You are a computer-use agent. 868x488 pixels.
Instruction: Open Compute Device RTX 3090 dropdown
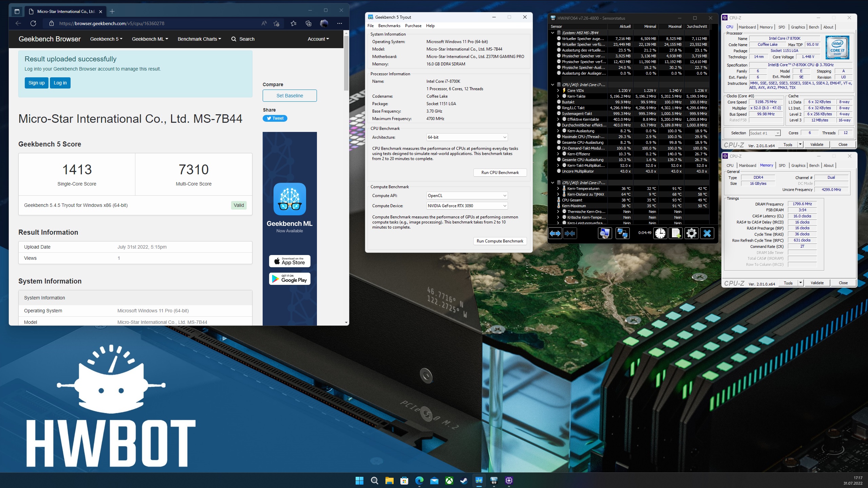coord(467,206)
